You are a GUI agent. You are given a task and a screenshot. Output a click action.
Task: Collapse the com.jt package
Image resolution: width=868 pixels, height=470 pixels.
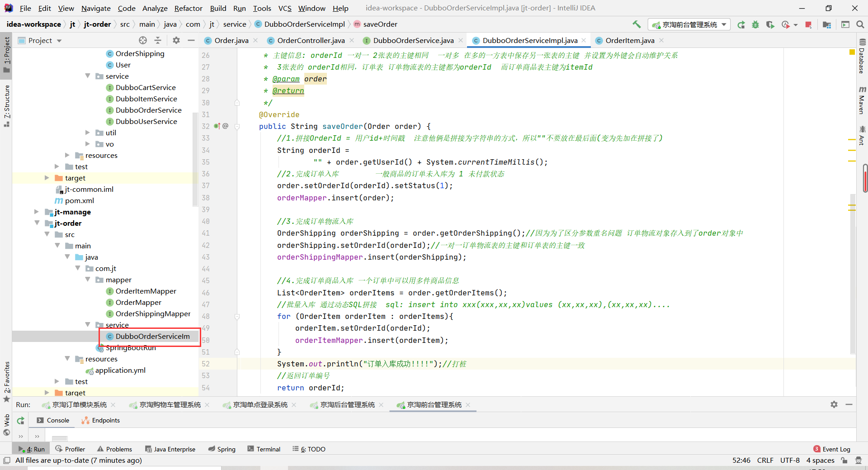coord(78,268)
